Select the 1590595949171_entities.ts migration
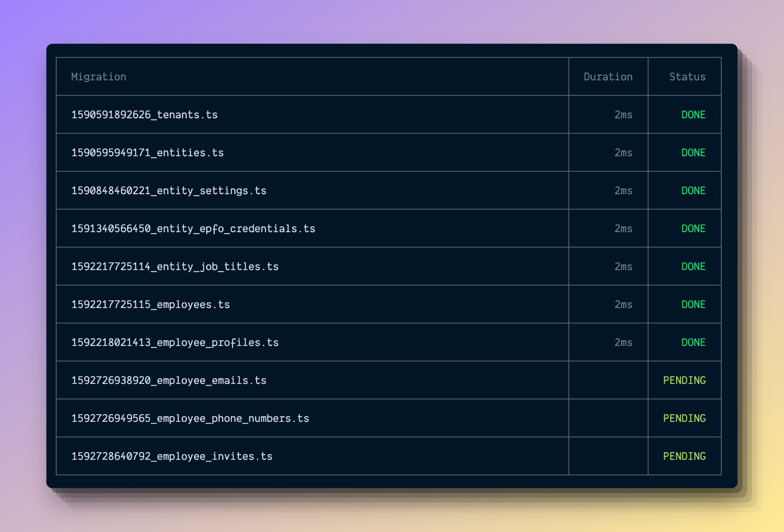The width and height of the screenshot is (784, 532). 147,153
